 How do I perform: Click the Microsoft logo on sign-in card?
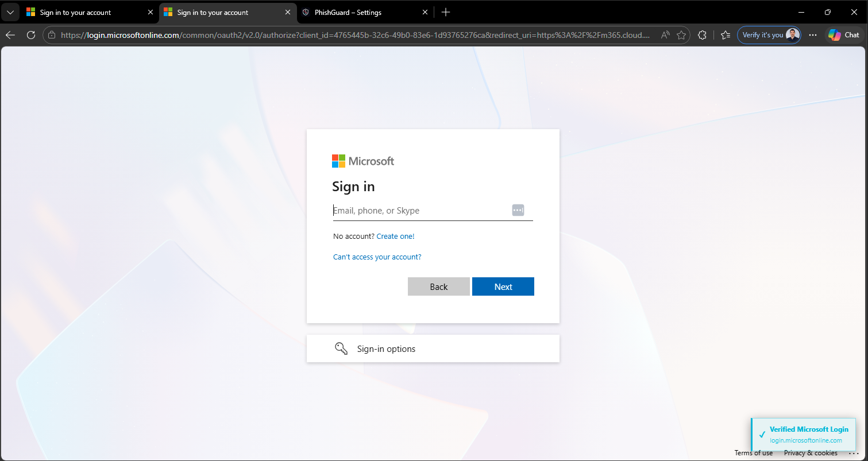click(363, 161)
